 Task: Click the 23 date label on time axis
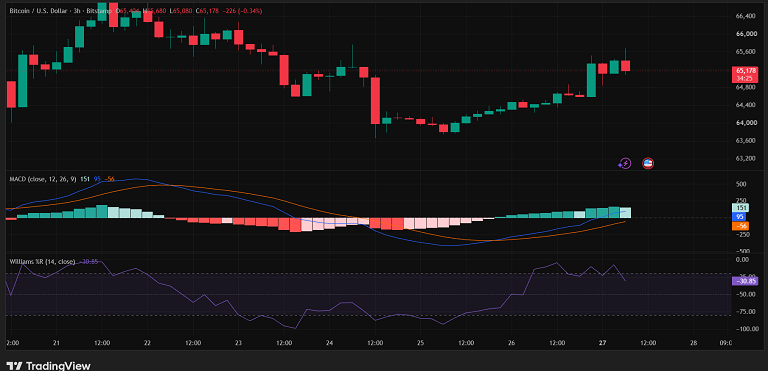(x=239, y=343)
